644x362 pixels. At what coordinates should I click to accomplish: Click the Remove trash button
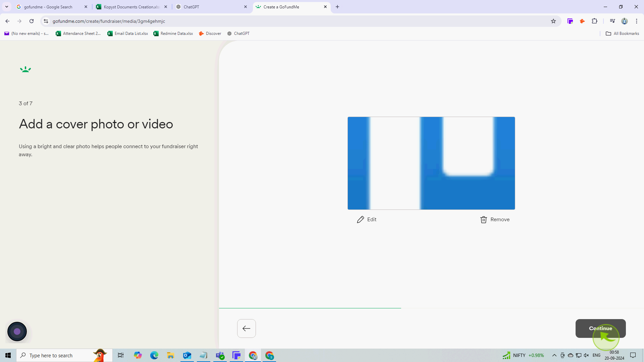coord(495,220)
